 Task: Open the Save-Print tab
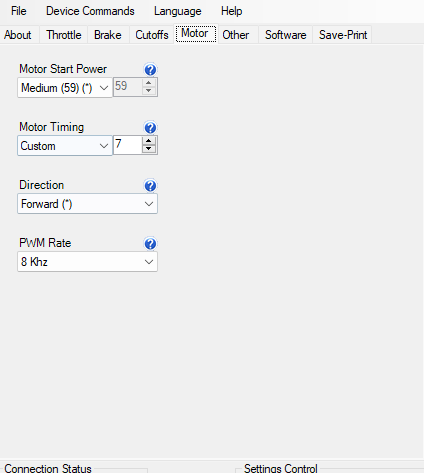tap(343, 35)
